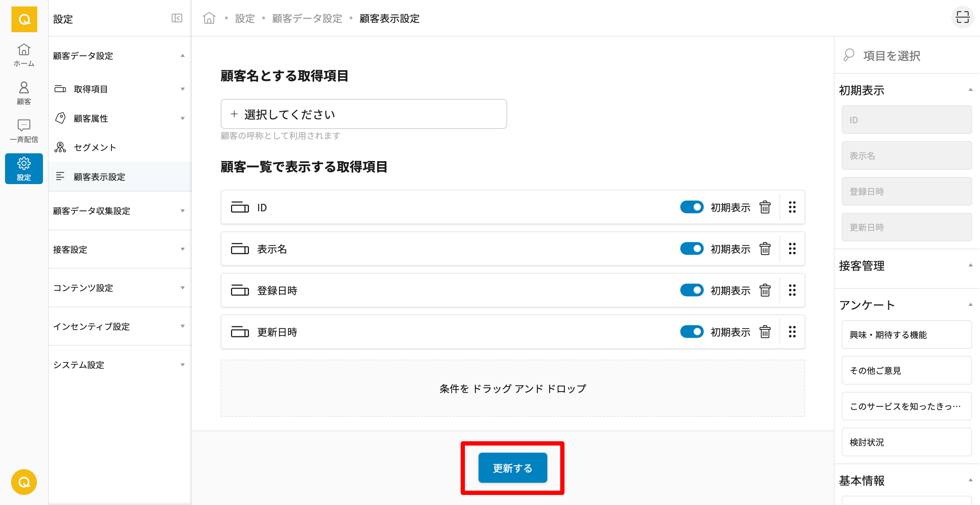Open 一斉配信 from the left rail
This screenshot has width=980, height=505.
(x=24, y=130)
